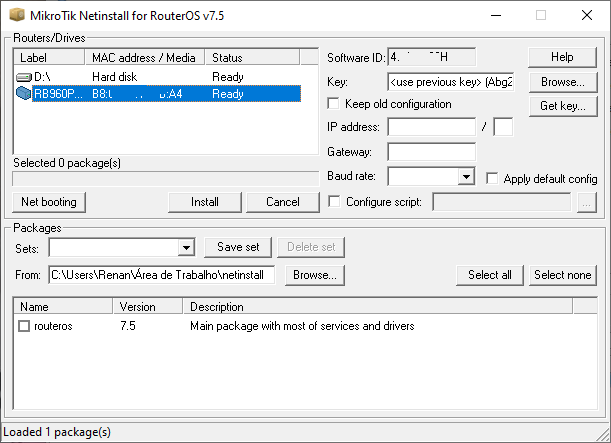Viewport: 611px width, 443px height.
Task: Click the Status column header in drives list
Action: tap(252, 57)
